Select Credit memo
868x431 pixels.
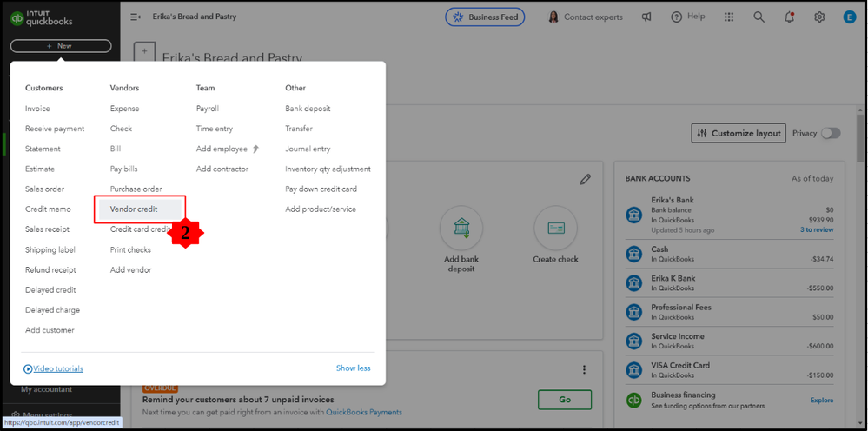click(x=48, y=209)
